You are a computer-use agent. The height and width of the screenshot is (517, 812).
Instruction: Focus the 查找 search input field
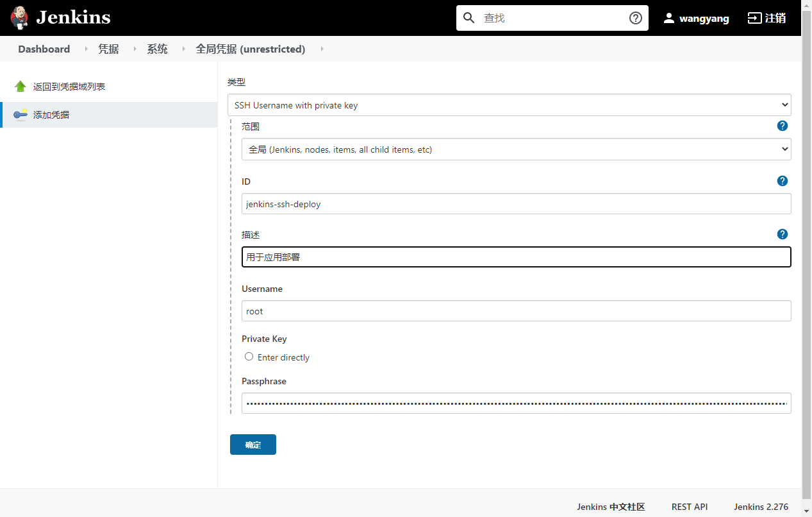point(552,18)
